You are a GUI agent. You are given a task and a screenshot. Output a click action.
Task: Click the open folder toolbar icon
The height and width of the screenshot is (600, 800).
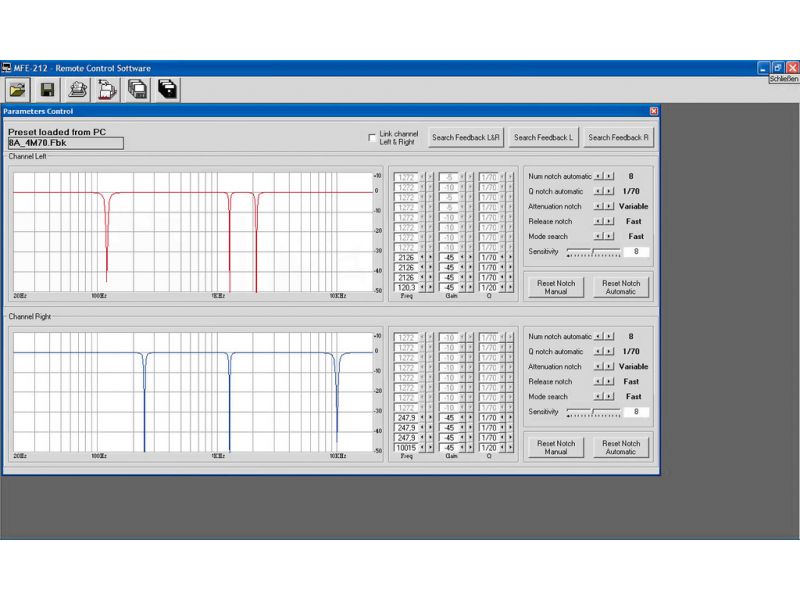click(x=17, y=89)
